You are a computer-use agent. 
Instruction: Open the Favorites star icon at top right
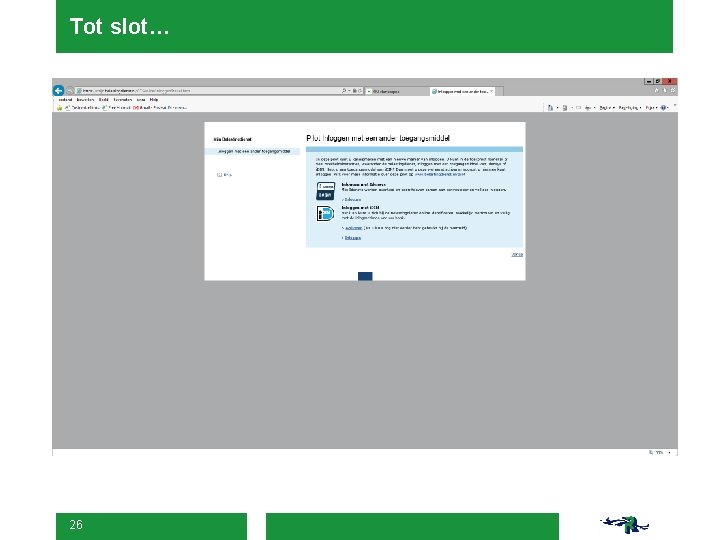[x=665, y=90]
